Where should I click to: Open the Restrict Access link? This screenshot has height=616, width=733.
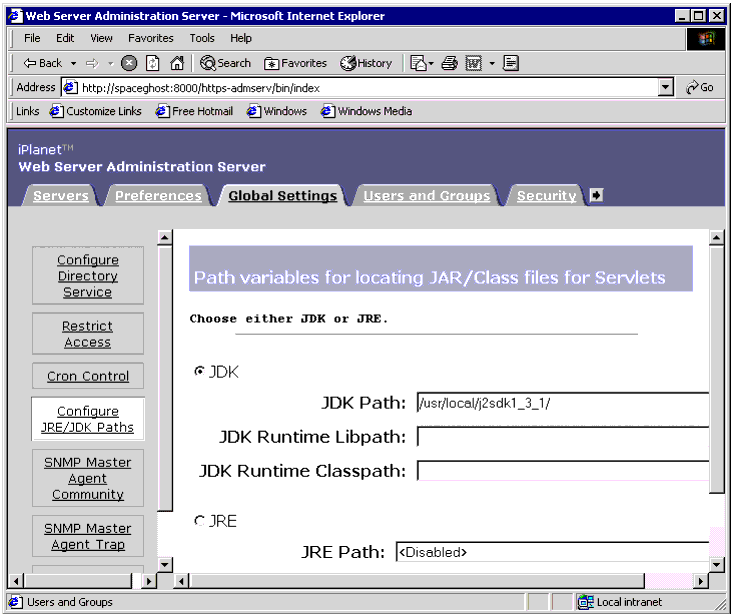[x=87, y=334]
